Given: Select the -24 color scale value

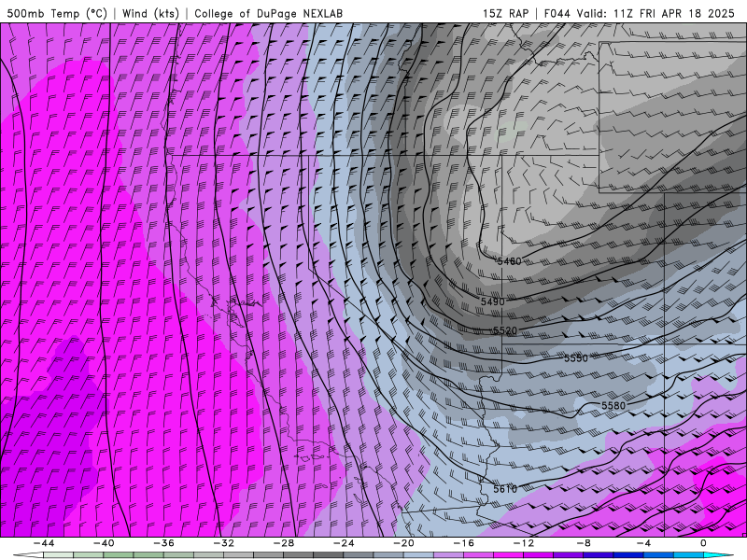Looking at the screenshot, I should pos(344,543).
